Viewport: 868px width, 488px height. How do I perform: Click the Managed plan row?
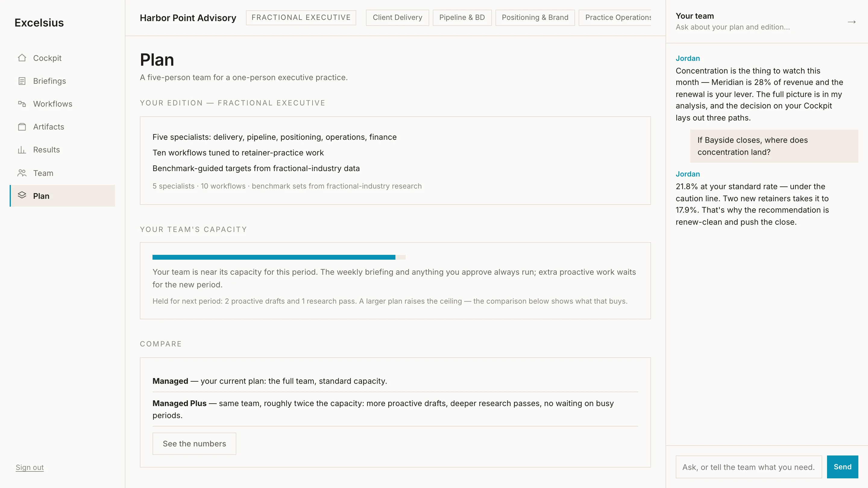395,381
